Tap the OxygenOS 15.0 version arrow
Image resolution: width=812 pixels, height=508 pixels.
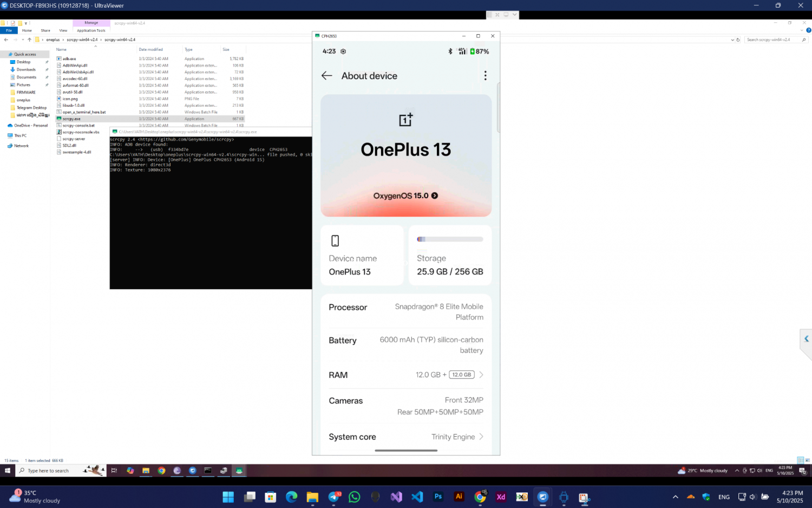tap(435, 196)
